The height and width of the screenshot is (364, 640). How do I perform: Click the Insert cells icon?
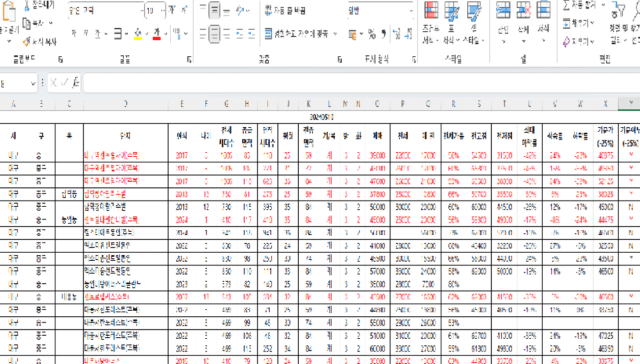(503, 10)
